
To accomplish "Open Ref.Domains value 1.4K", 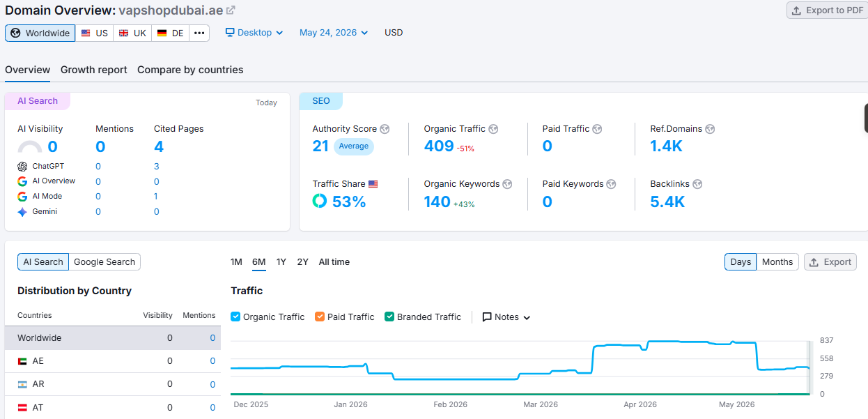I will point(666,146).
